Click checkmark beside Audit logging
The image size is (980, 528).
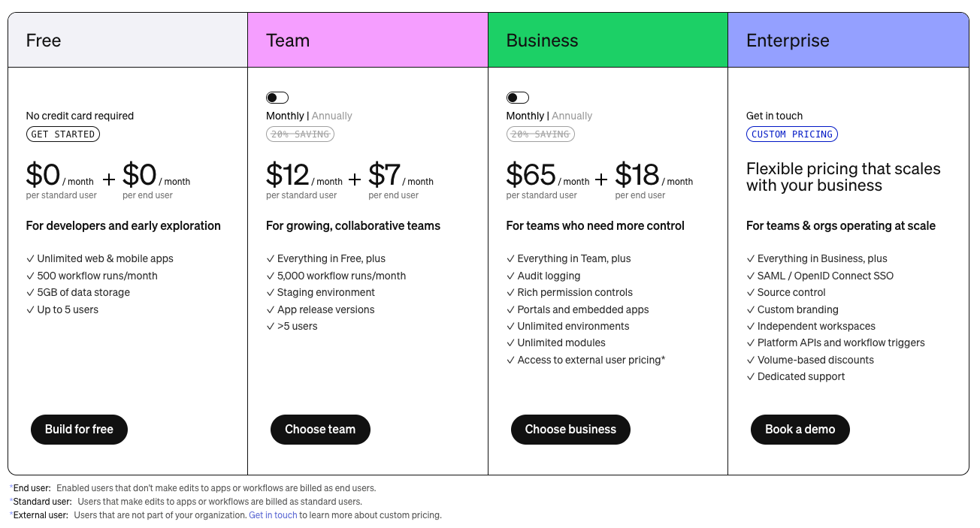(x=511, y=276)
